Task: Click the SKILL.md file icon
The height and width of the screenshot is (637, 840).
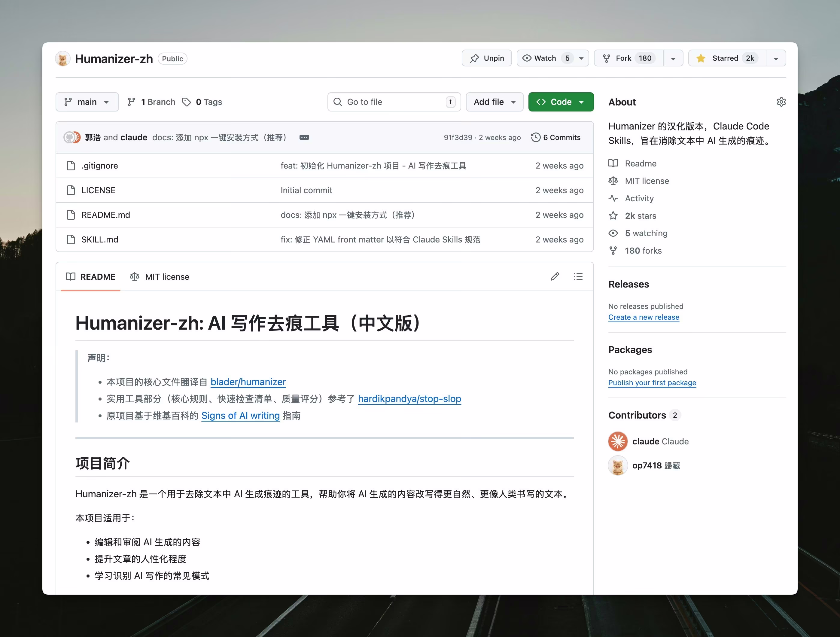Action: click(x=71, y=239)
